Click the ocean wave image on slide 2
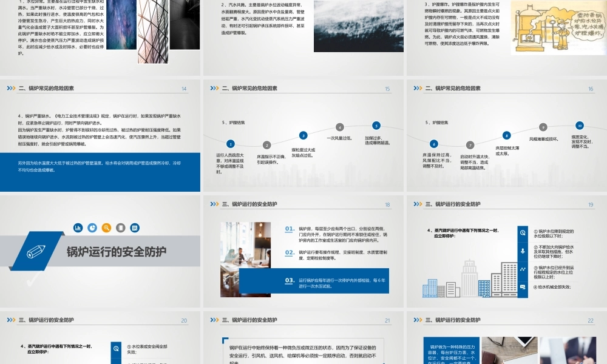 (x=358, y=27)
